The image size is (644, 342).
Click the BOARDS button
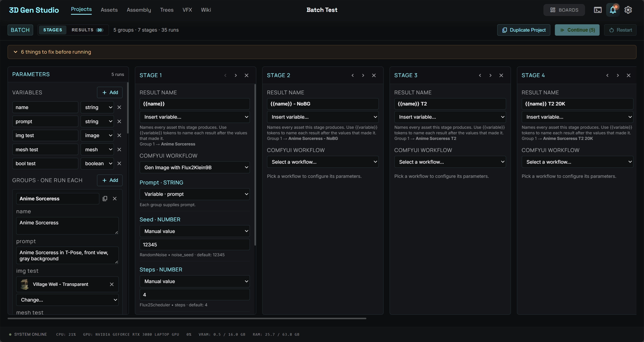[564, 10]
